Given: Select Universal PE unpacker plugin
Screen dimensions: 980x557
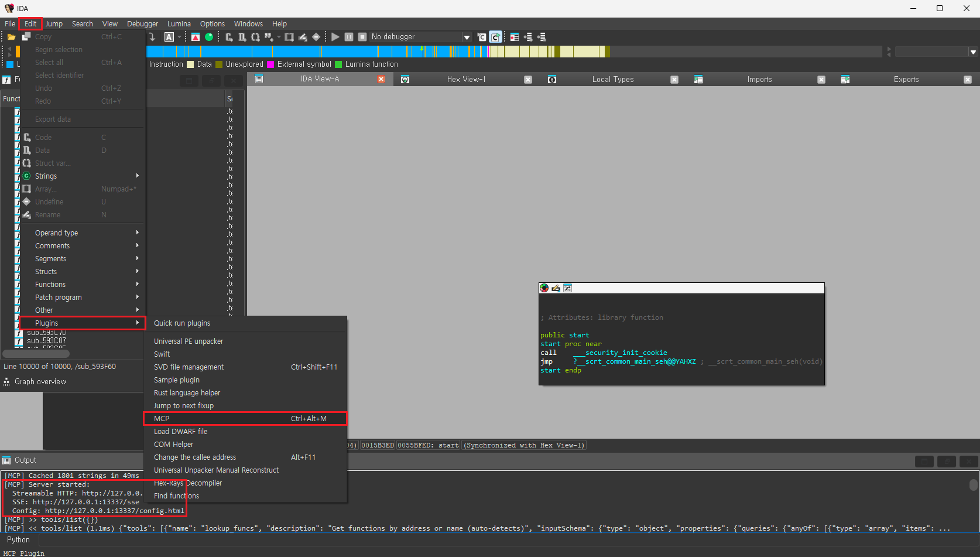Looking at the screenshot, I should pos(245,341).
